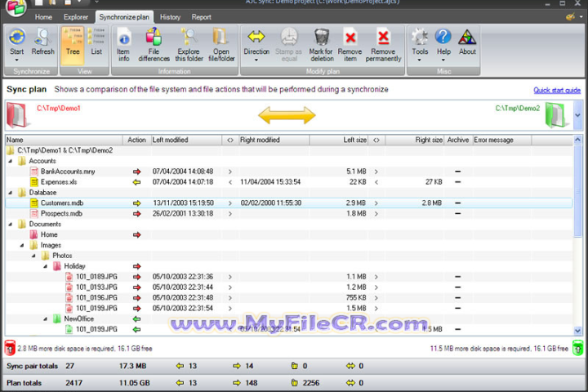Switch to List view mode
Screen dimensions: 588x392
pyautogui.click(x=96, y=41)
